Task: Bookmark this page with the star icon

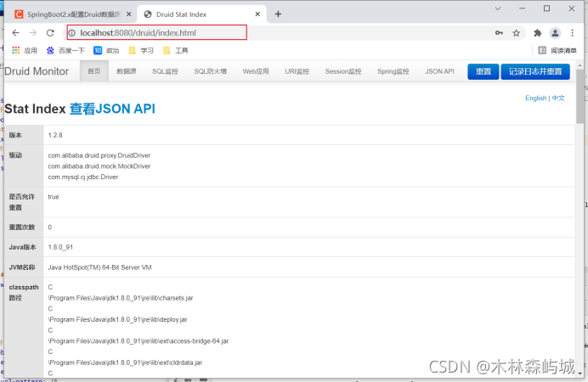Action: coord(517,33)
